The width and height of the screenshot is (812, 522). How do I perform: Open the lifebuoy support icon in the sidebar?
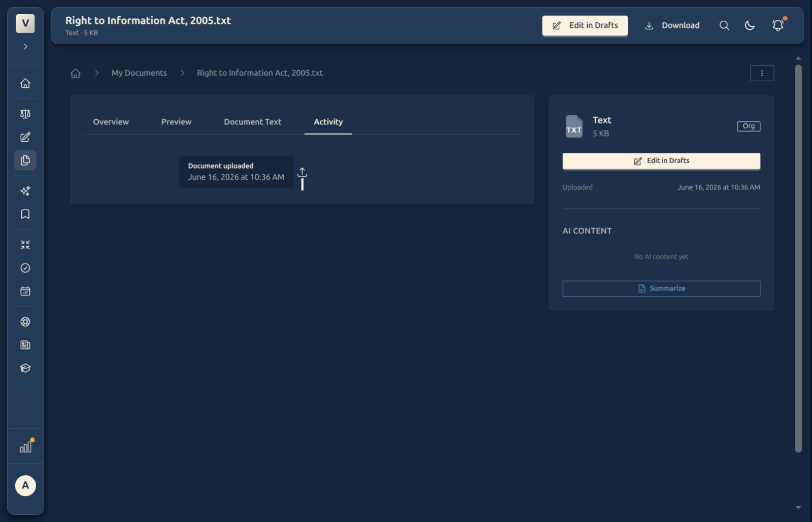point(25,322)
